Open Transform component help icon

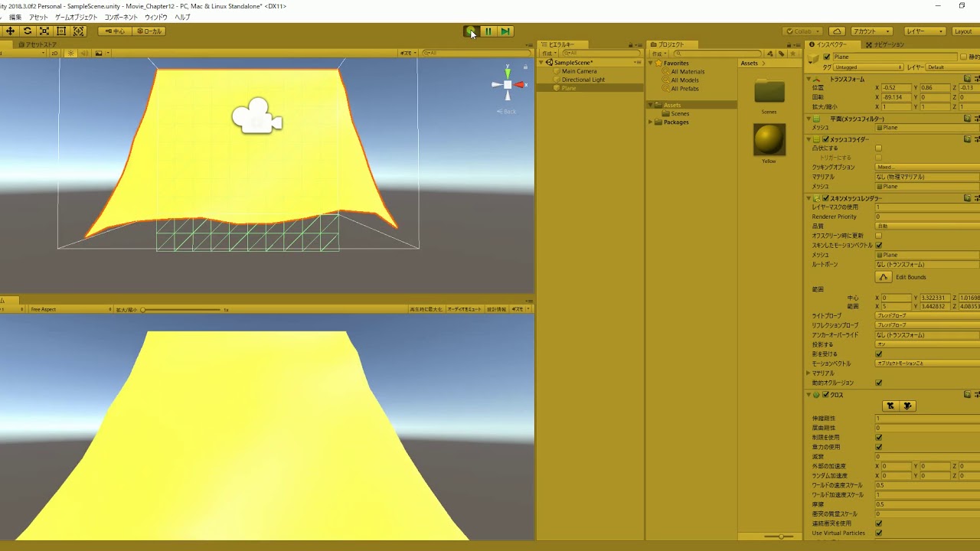(x=968, y=79)
